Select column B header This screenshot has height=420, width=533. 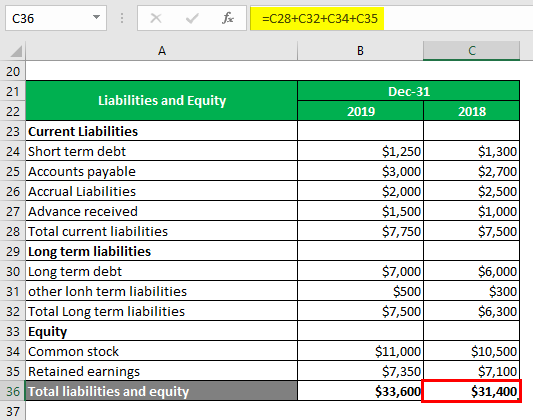(x=360, y=51)
